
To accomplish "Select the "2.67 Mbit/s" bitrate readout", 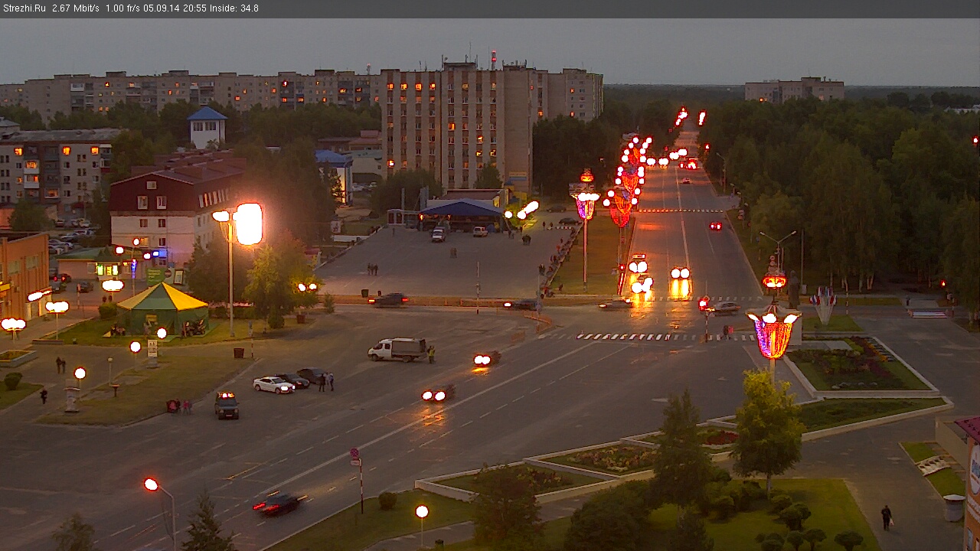I will pos(76,8).
